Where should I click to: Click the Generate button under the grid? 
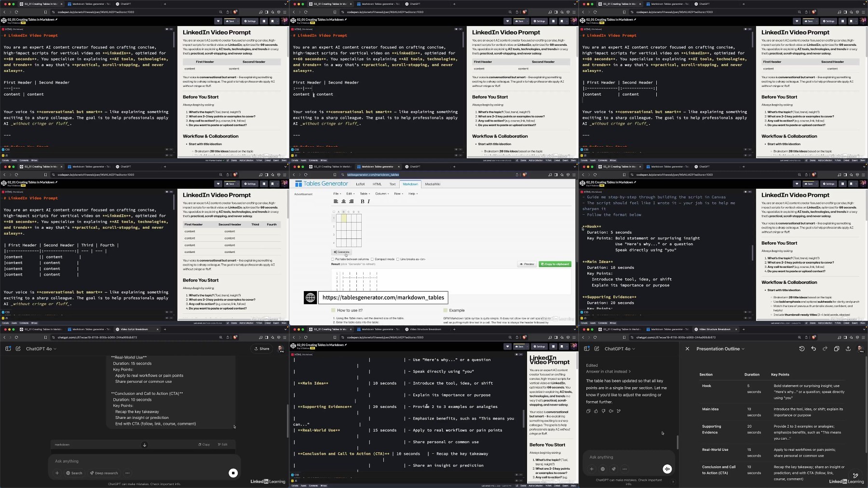(x=341, y=252)
